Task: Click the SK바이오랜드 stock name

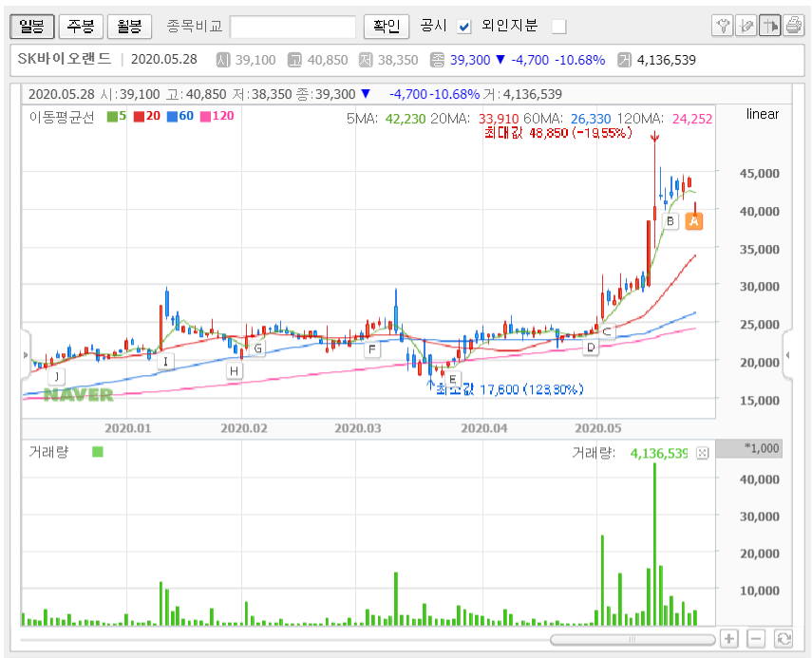Action: tap(65, 59)
